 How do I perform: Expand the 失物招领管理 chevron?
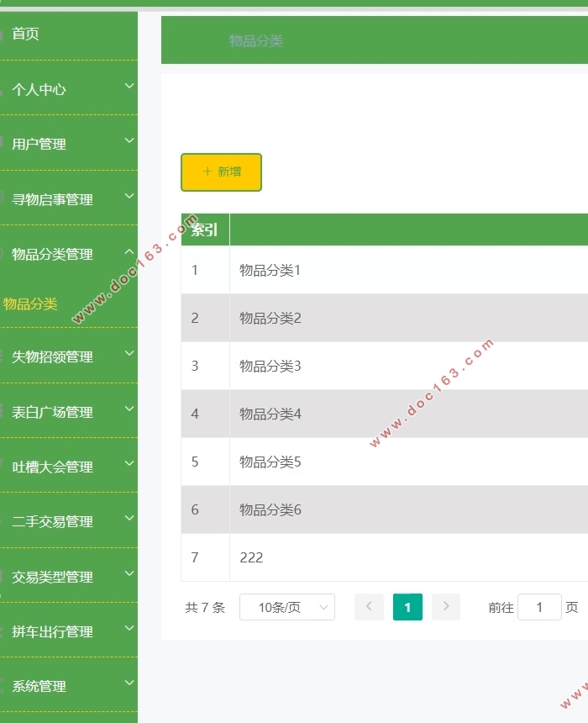[129, 353]
